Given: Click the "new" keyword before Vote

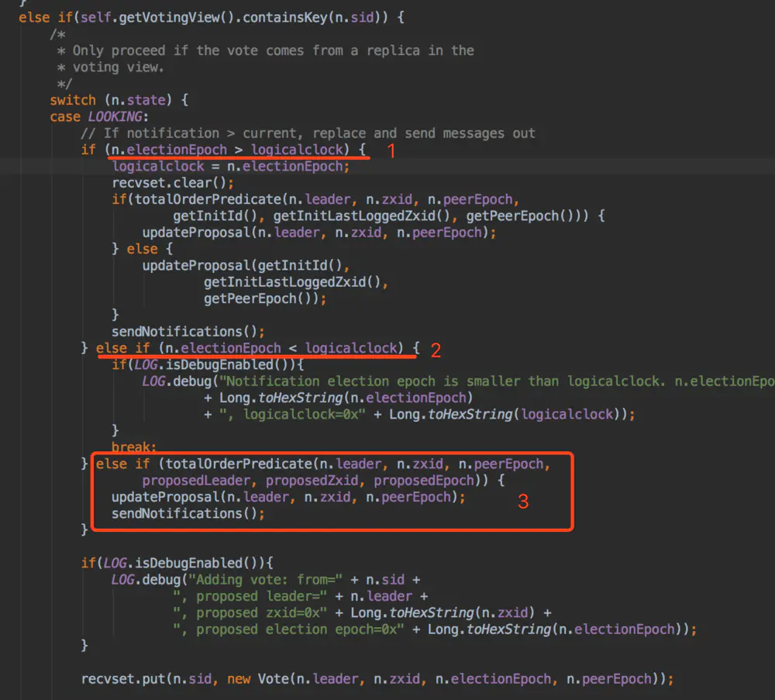Looking at the screenshot, I should [239, 679].
